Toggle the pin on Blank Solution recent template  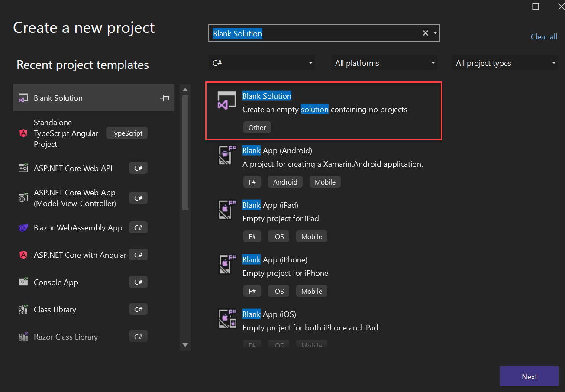tap(165, 98)
